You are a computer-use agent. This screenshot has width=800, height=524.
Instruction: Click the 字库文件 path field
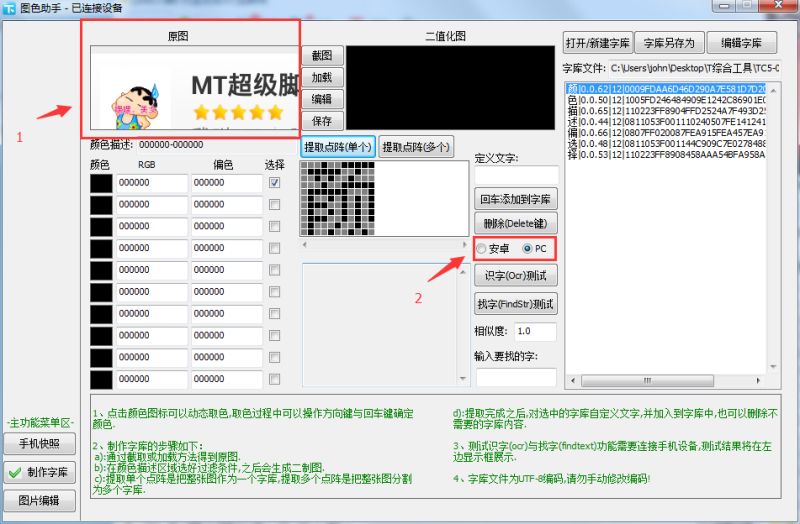(x=694, y=68)
